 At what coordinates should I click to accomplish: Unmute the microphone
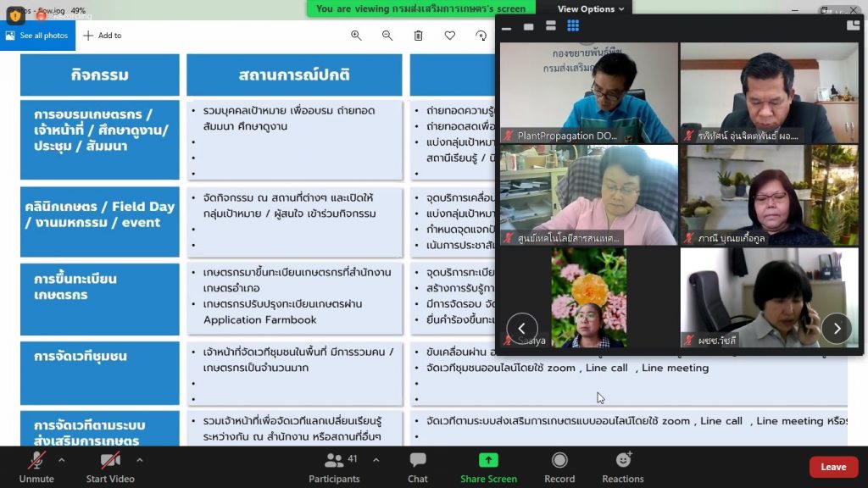36,465
